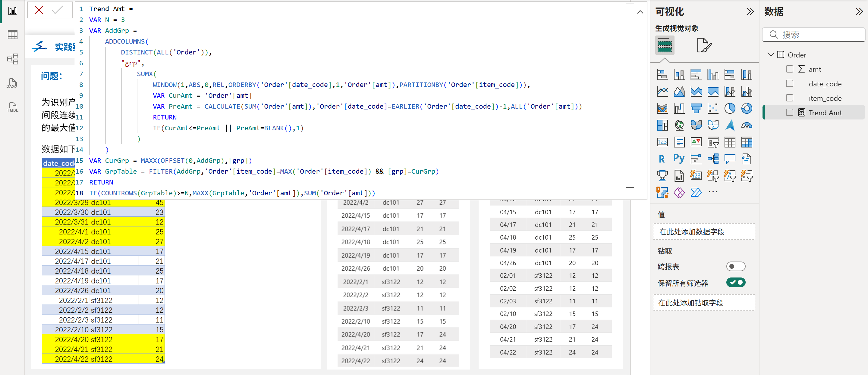Select the pie chart visual
Image resolution: width=868 pixels, height=375 pixels.
tap(729, 108)
